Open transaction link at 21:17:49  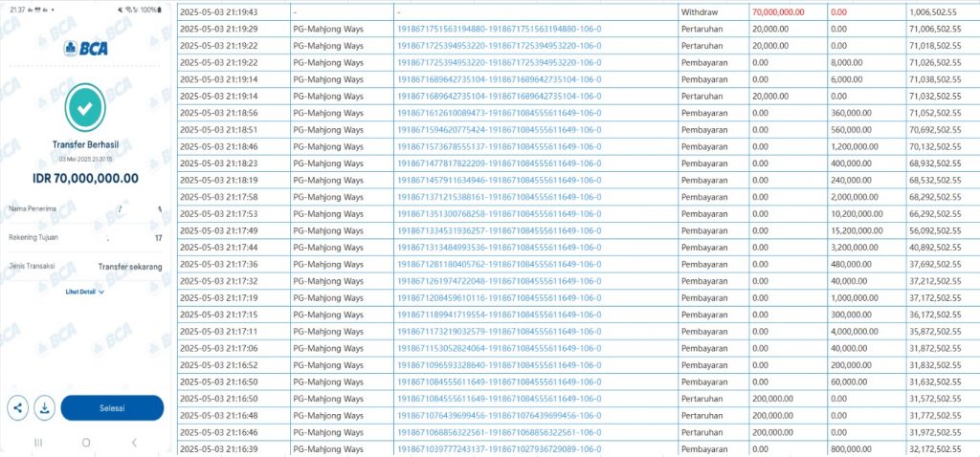[500, 230]
